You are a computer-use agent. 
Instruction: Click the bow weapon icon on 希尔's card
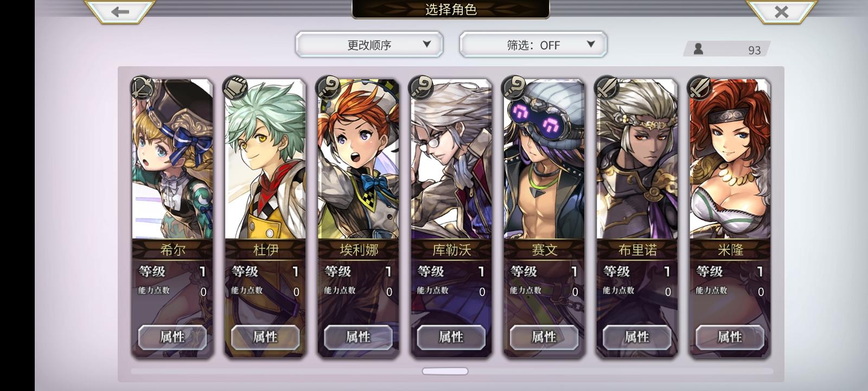click(x=142, y=87)
